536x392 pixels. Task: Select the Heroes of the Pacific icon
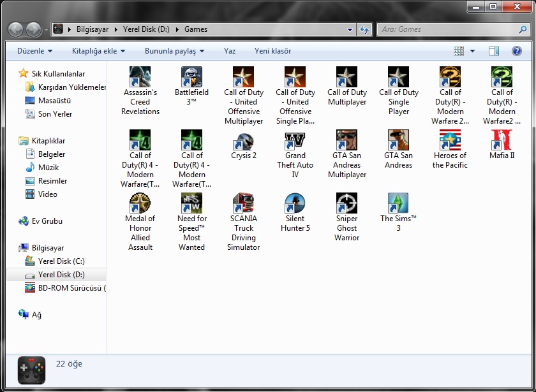point(450,140)
